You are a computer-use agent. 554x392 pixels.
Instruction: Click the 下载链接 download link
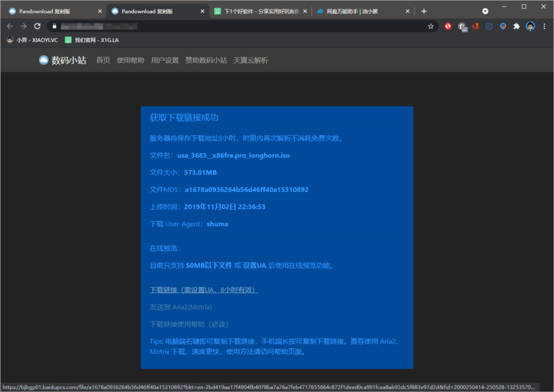204,290
